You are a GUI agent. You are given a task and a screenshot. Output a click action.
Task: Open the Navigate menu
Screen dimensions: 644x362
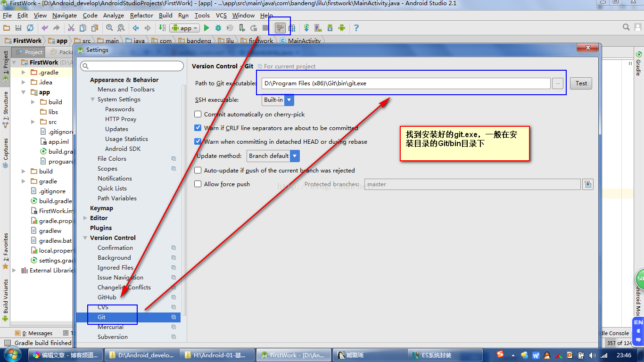pyautogui.click(x=64, y=16)
